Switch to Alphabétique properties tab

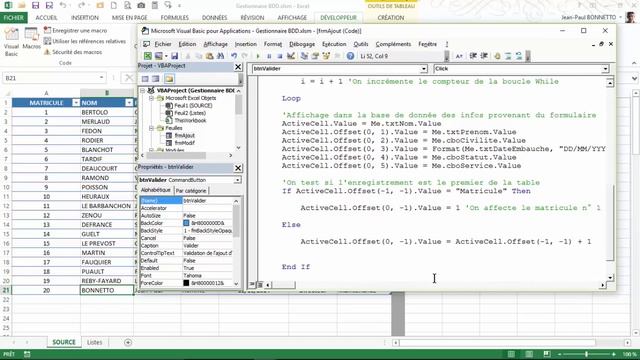(156, 190)
